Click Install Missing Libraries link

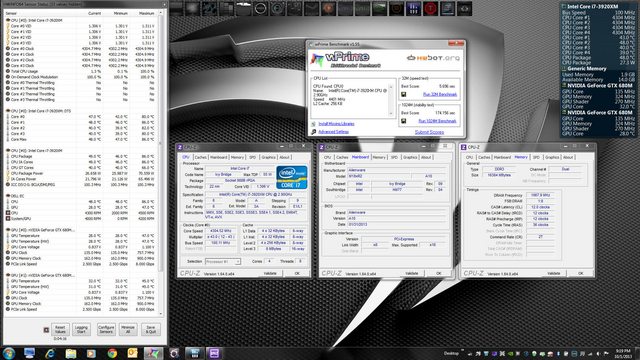pos(336,124)
